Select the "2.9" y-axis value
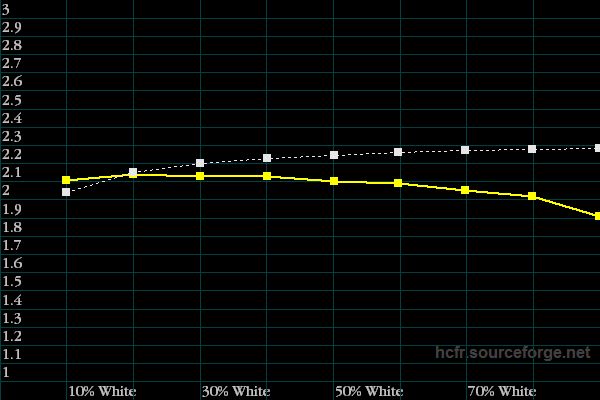600x400 pixels. 12,27
